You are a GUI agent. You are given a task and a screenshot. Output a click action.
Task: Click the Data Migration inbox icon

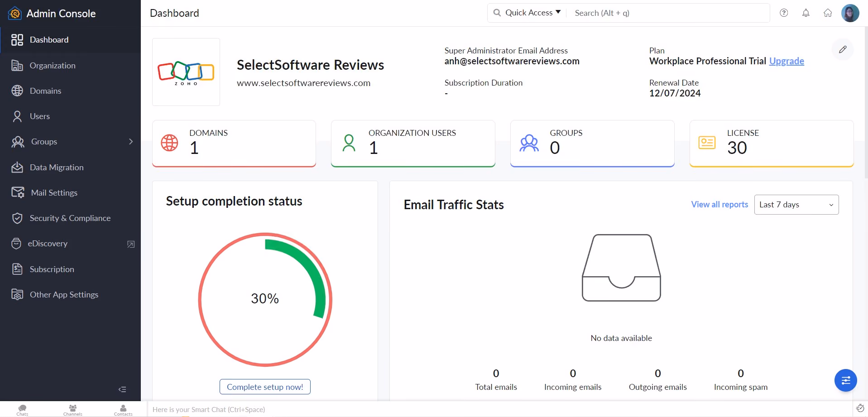point(17,168)
